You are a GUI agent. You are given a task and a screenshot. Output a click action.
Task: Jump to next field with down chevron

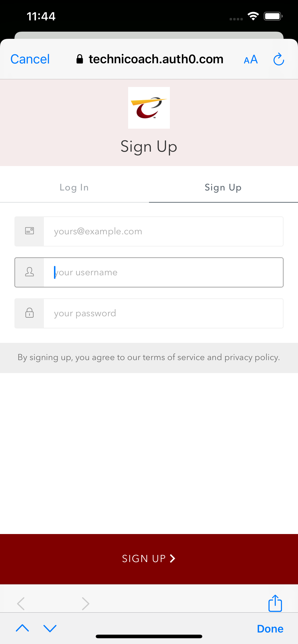coord(50,628)
